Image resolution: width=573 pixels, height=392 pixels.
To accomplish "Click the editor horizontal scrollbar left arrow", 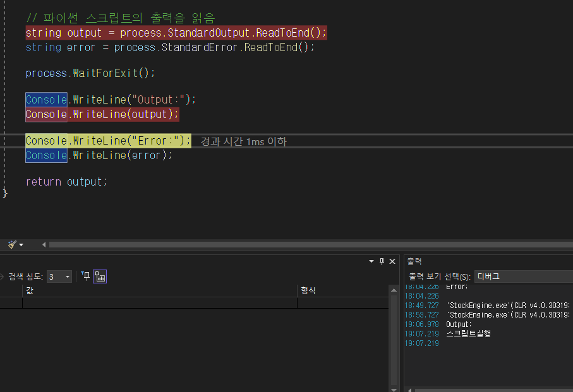I will [x=44, y=244].
